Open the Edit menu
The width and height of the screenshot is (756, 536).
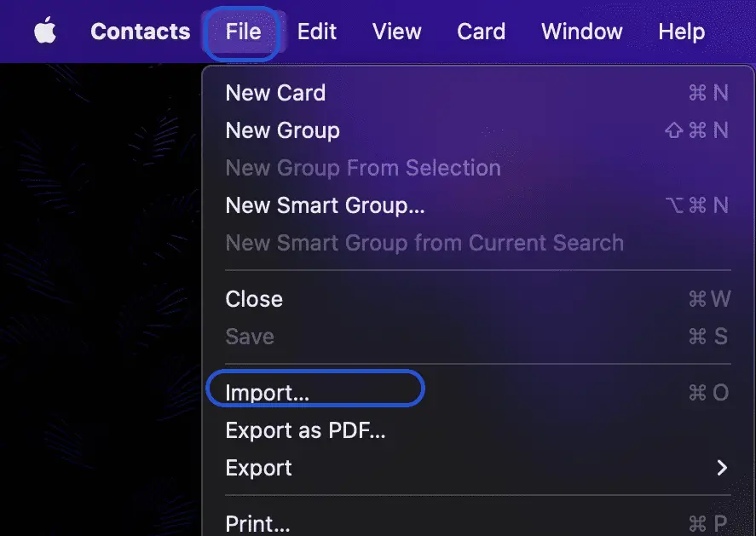[x=317, y=32]
